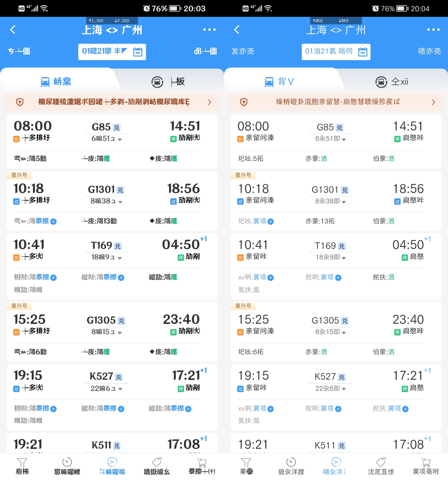Tap arrival time 23:40 in right G1305 card
Screen dimensions: 448x480
click(408, 320)
